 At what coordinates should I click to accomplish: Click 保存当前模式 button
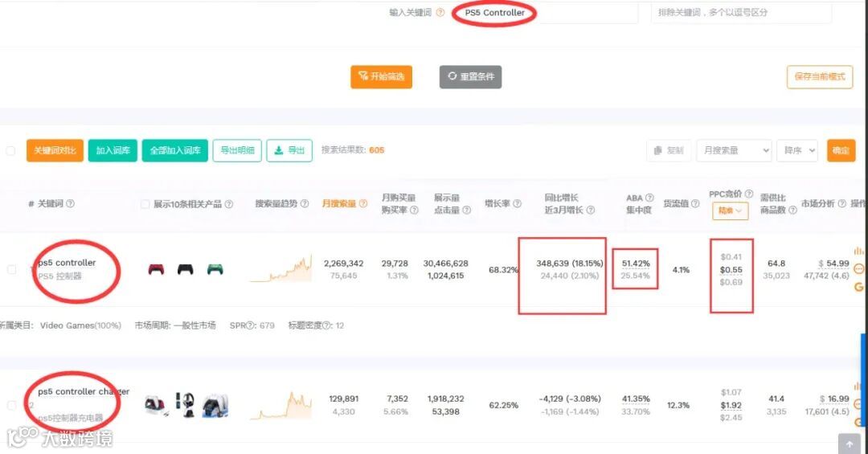tap(820, 77)
